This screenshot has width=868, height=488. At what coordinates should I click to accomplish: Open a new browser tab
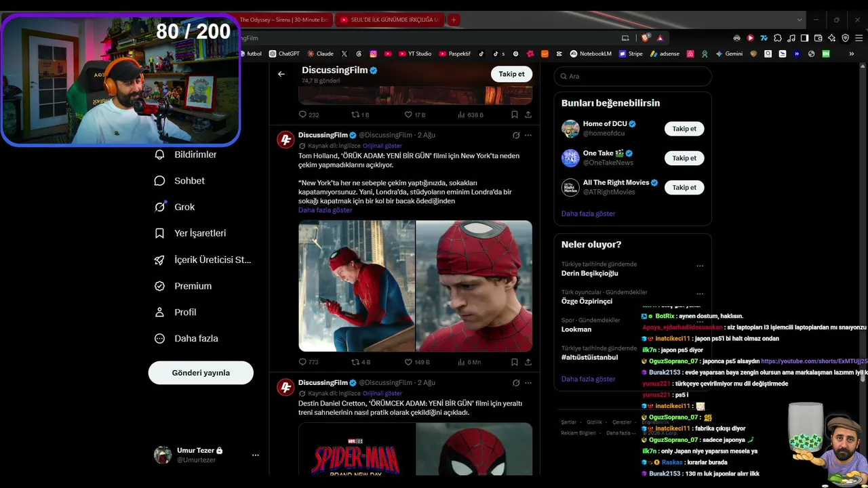454,20
